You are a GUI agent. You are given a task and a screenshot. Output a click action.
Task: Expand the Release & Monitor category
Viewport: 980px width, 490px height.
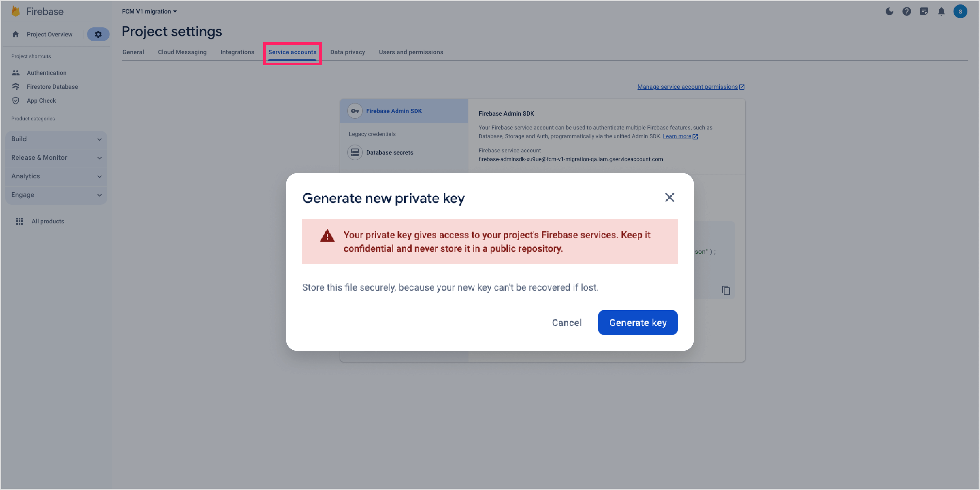(x=56, y=158)
